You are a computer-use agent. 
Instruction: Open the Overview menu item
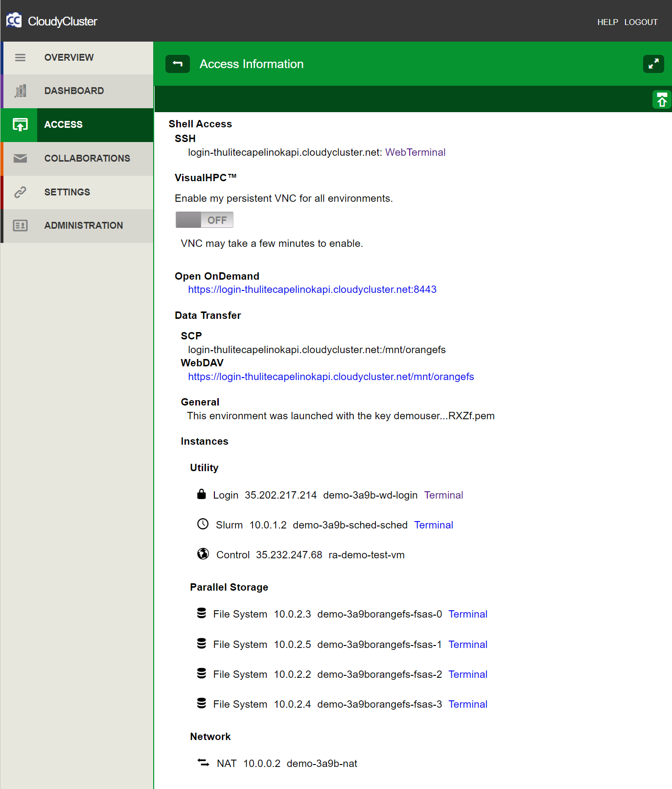[x=77, y=58]
